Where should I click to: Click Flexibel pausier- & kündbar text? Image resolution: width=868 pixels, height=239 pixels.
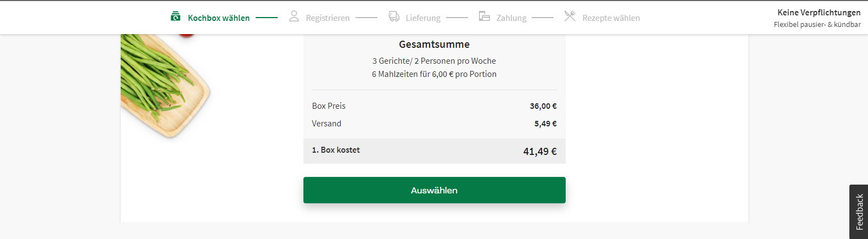coord(818,25)
